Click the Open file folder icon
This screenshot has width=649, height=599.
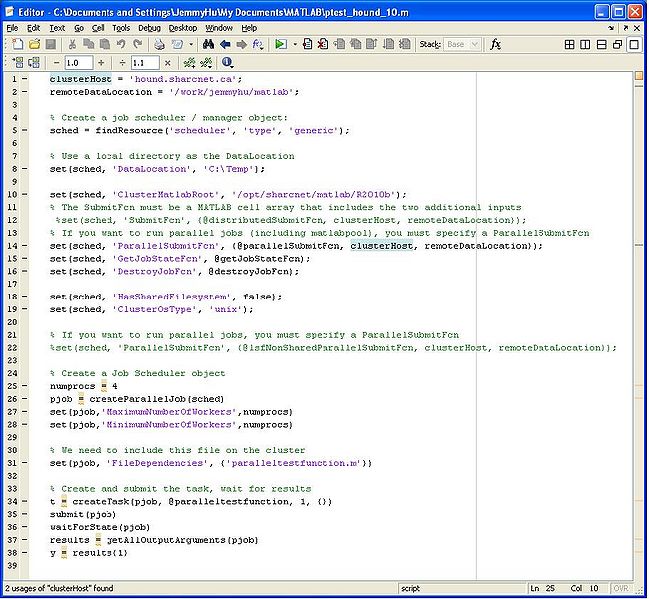point(33,45)
